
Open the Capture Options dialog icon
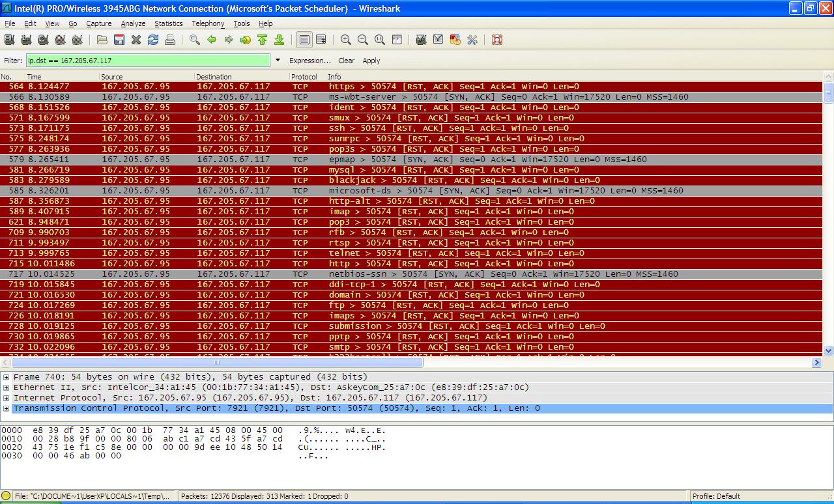[x=26, y=40]
